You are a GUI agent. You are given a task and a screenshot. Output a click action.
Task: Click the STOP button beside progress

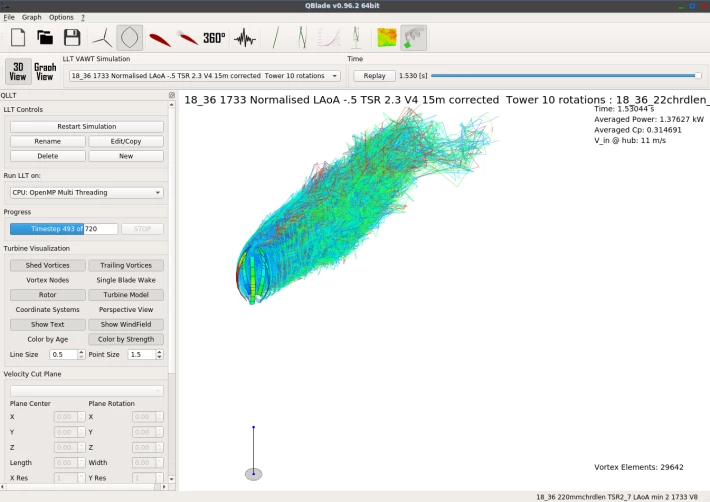(x=142, y=229)
